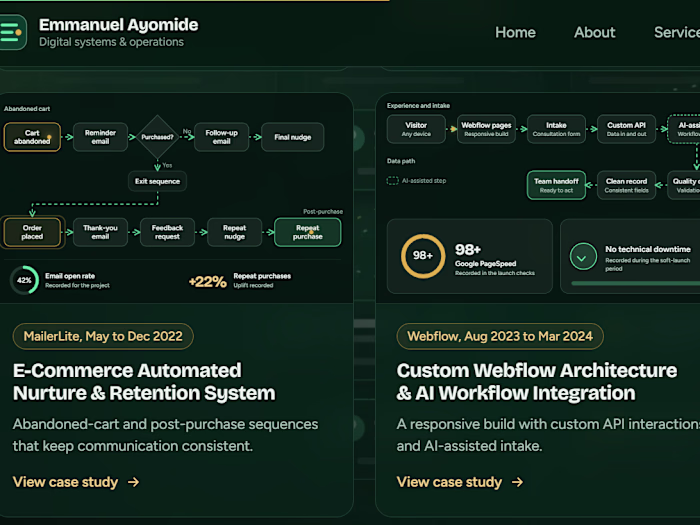The image size is (700, 525).
Task: Click the +22% repeat purchases figure
Action: (208, 282)
